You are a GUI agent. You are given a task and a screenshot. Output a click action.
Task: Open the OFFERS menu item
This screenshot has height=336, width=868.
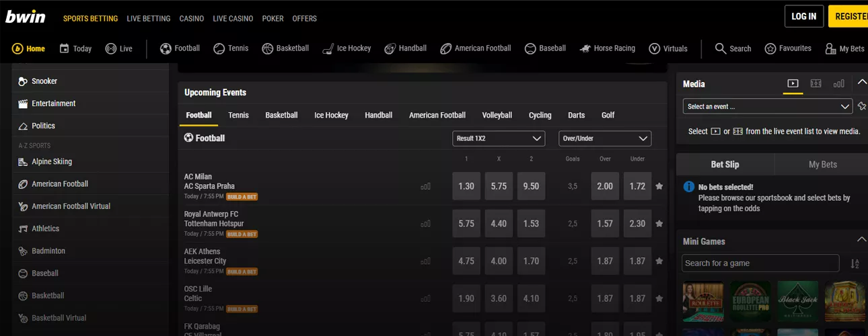304,18
